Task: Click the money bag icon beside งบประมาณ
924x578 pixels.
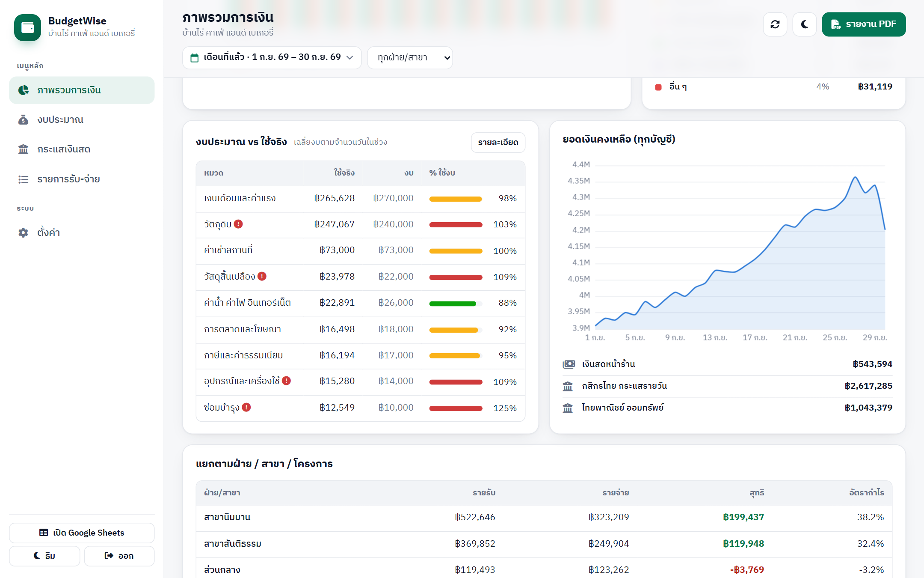Action: (x=23, y=120)
